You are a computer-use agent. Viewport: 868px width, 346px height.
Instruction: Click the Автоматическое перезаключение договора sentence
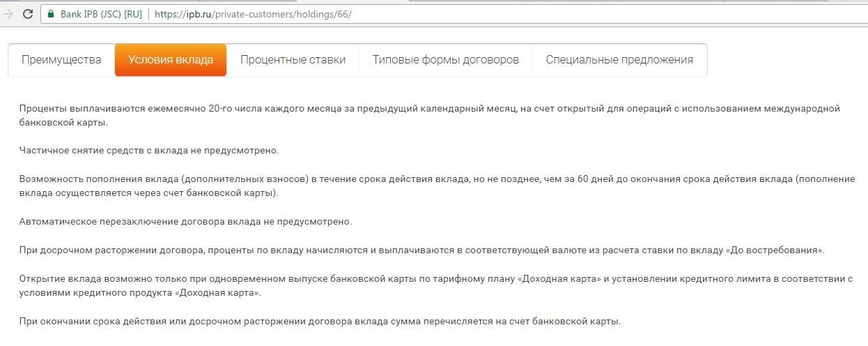pos(185,222)
